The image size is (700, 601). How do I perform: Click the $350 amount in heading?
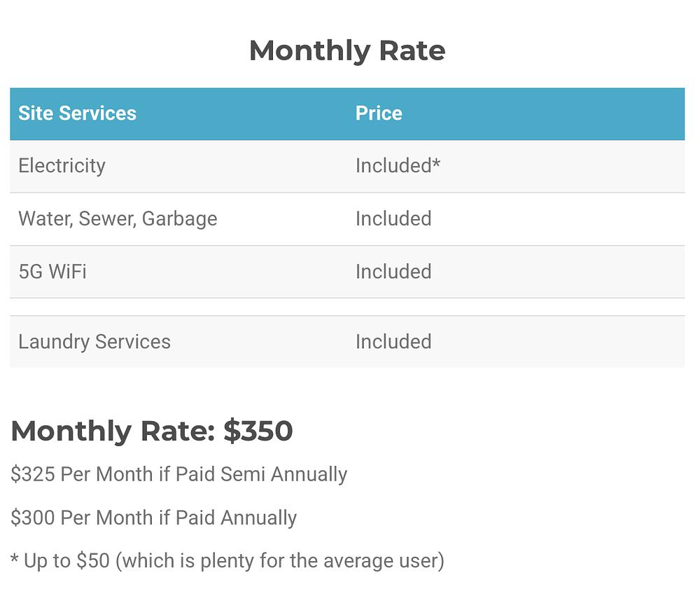tap(258, 431)
